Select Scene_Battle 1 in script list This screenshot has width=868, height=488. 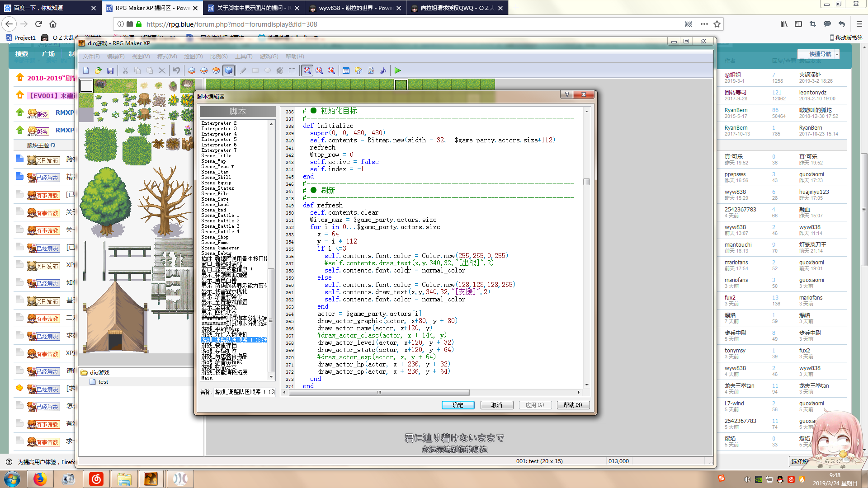(220, 215)
